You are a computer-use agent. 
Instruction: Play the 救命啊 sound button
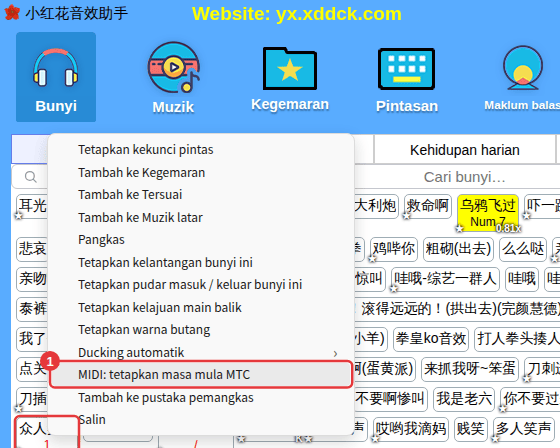point(428,206)
